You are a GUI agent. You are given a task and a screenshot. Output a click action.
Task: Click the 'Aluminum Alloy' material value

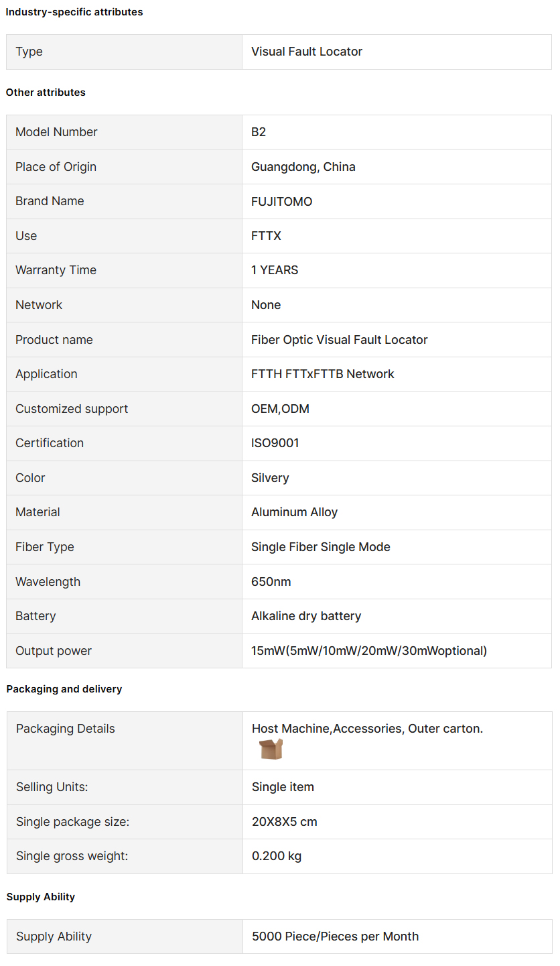(x=295, y=512)
